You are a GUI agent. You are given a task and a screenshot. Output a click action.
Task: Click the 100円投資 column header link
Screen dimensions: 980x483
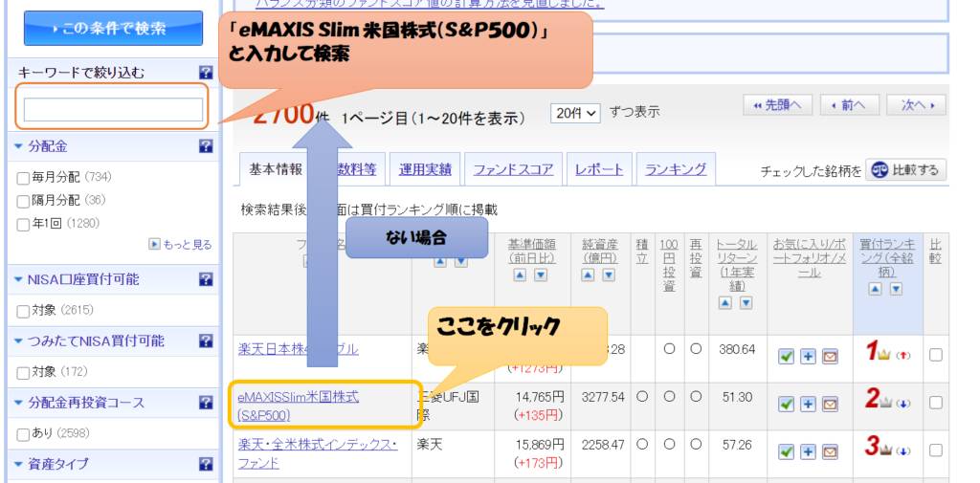click(x=668, y=264)
